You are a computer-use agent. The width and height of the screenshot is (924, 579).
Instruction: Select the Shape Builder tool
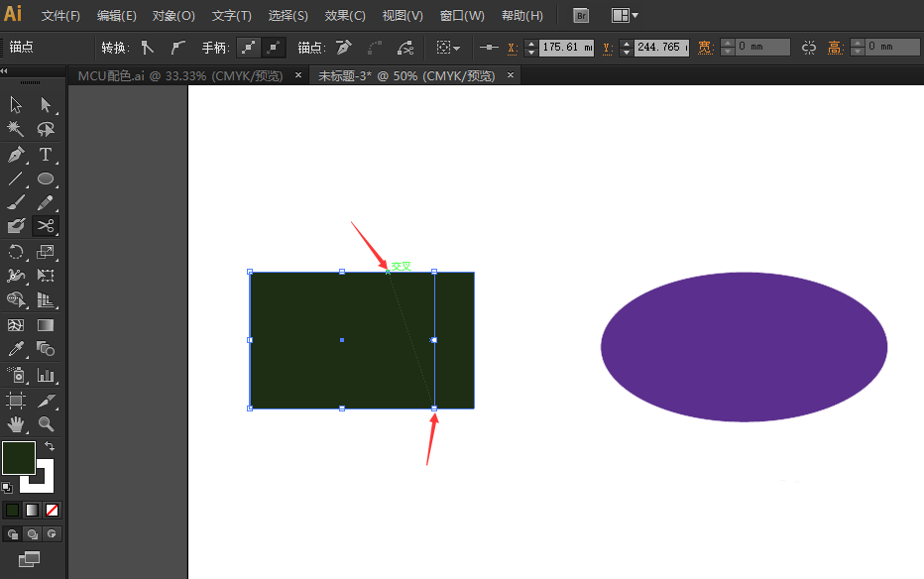tap(16, 299)
